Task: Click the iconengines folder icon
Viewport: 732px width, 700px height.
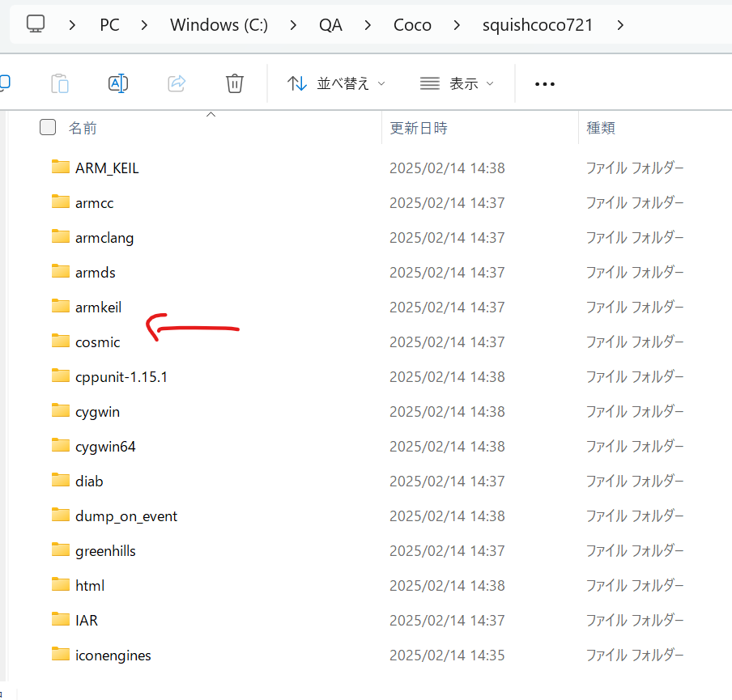Action: 60,654
